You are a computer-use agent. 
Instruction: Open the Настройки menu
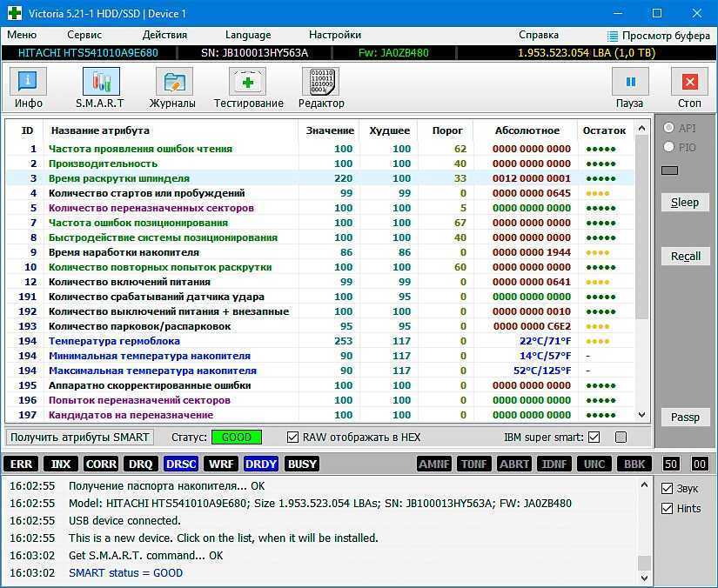point(335,35)
